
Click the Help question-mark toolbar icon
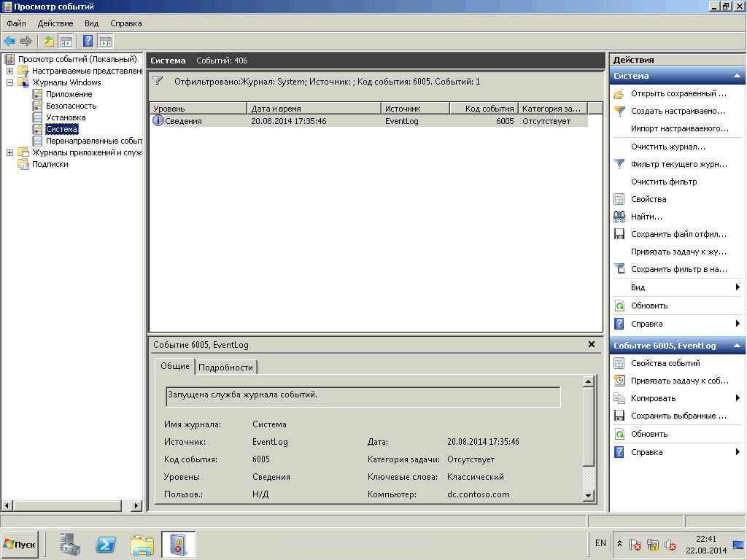pos(88,41)
